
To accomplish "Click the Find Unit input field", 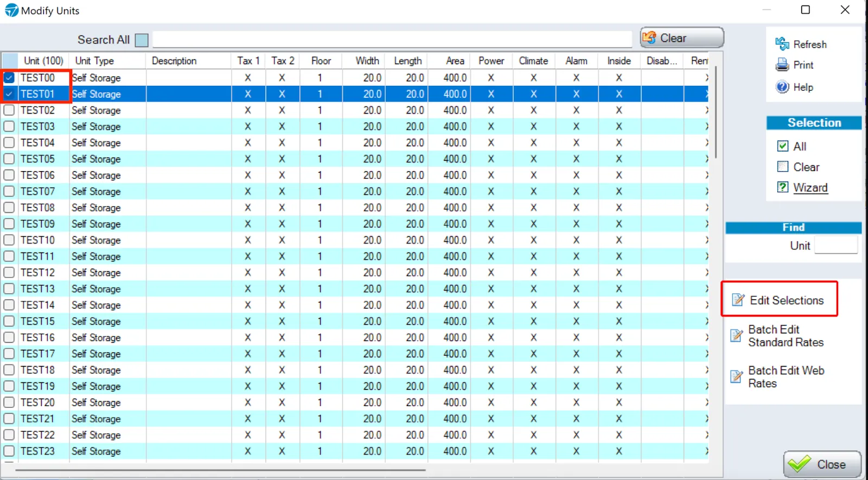I will pyautogui.click(x=836, y=245).
